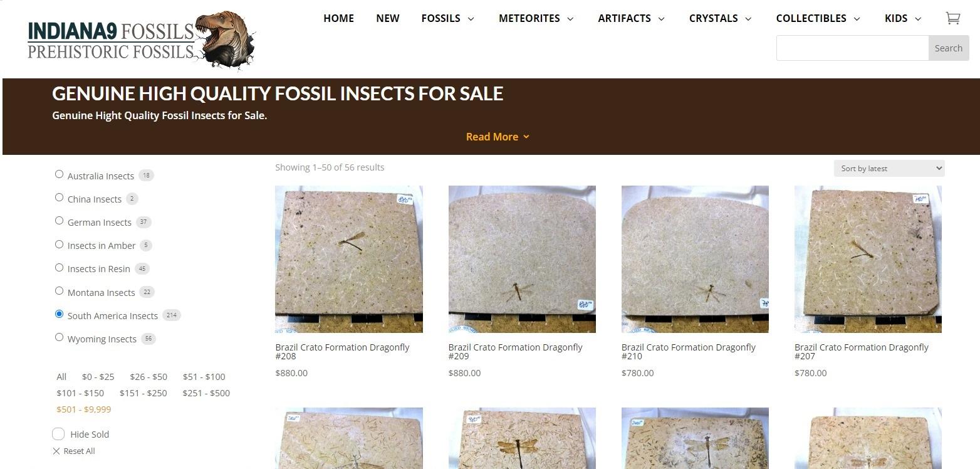980x469 pixels.
Task: Open the Crystals menu dropdown
Action: point(720,18)
